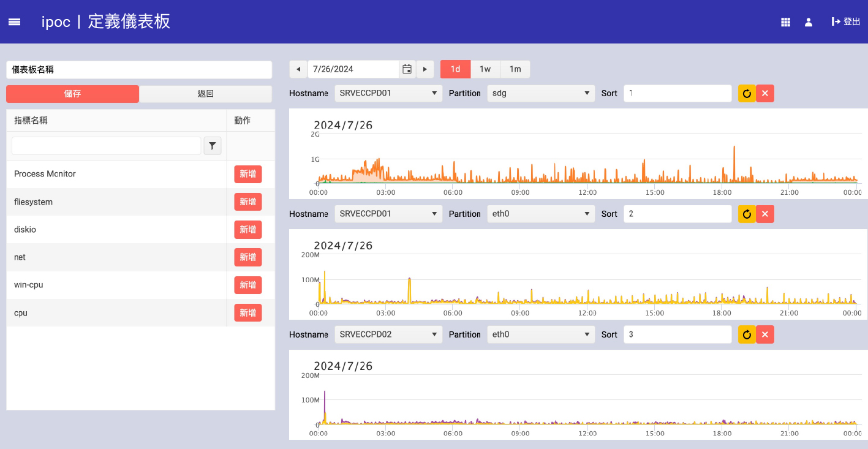Image resolution: width=868 pixels, height=449 pixels.
Task: Add the fliesystem metric with 新增
Action: (x=247, y=202)
